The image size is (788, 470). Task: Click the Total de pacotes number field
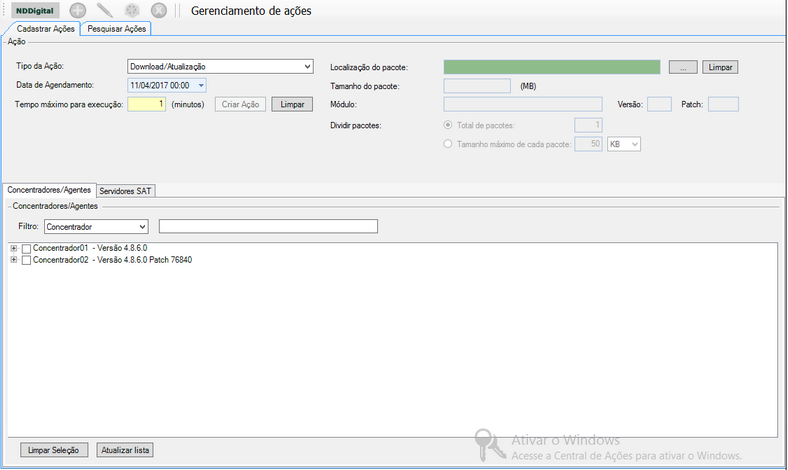[588, 125]
